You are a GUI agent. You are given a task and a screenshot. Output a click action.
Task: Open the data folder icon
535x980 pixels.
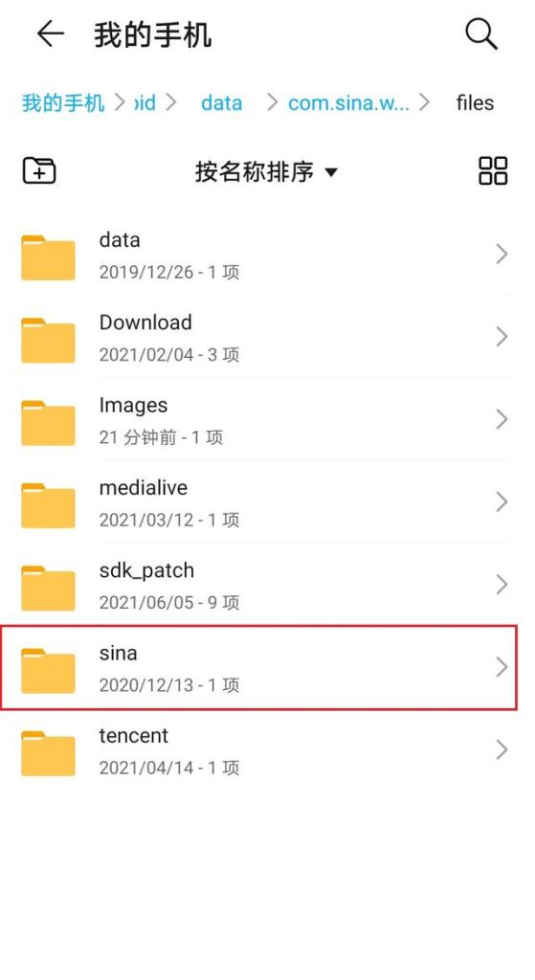[48, 257]
